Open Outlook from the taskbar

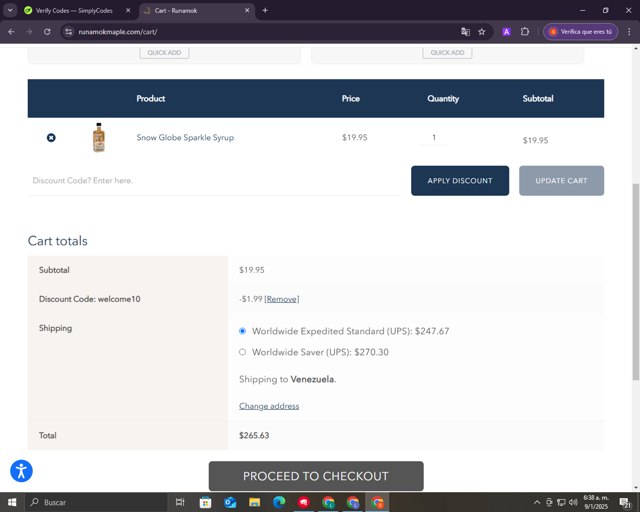(230, 502)
